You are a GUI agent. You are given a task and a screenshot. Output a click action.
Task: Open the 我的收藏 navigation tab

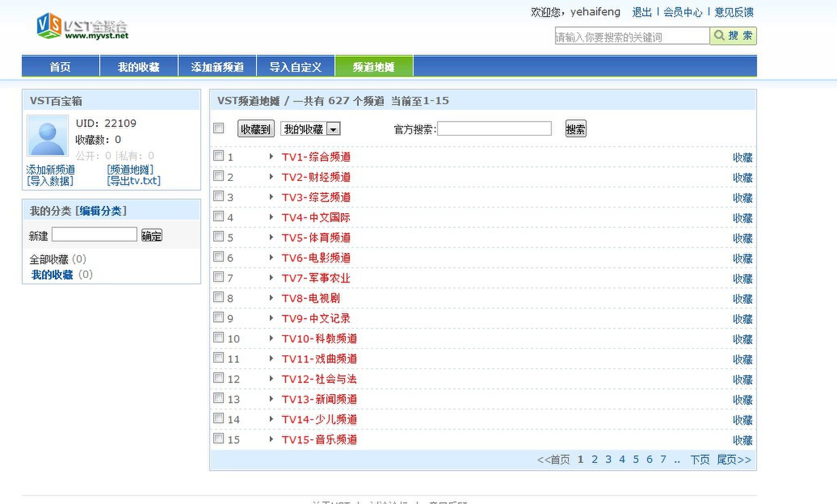pos(139,66)
